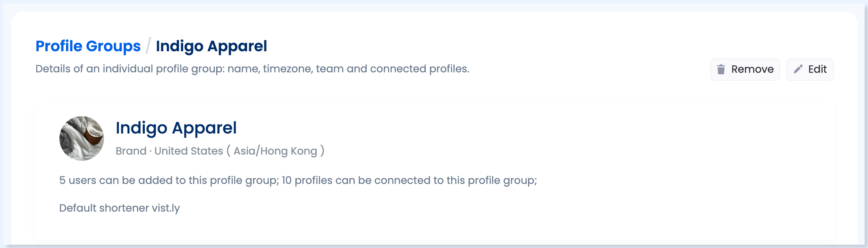Click the page description about profile group details
The width and height of the screenshot is (868, 248).
click(252, 69)
